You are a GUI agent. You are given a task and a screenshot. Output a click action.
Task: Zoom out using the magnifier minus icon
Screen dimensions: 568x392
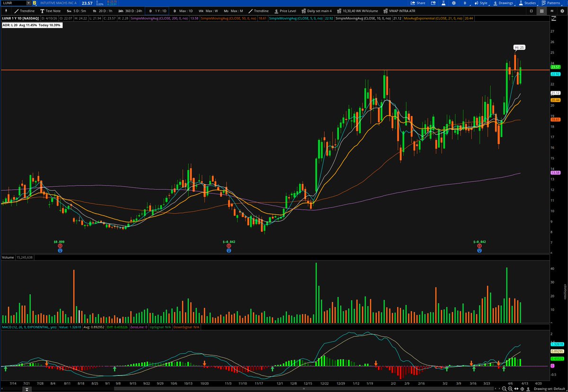click(x=504, y=389)
